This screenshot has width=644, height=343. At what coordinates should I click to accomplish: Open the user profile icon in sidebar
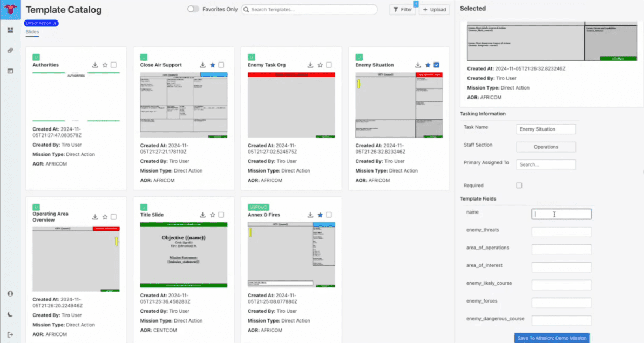[10, 294]
